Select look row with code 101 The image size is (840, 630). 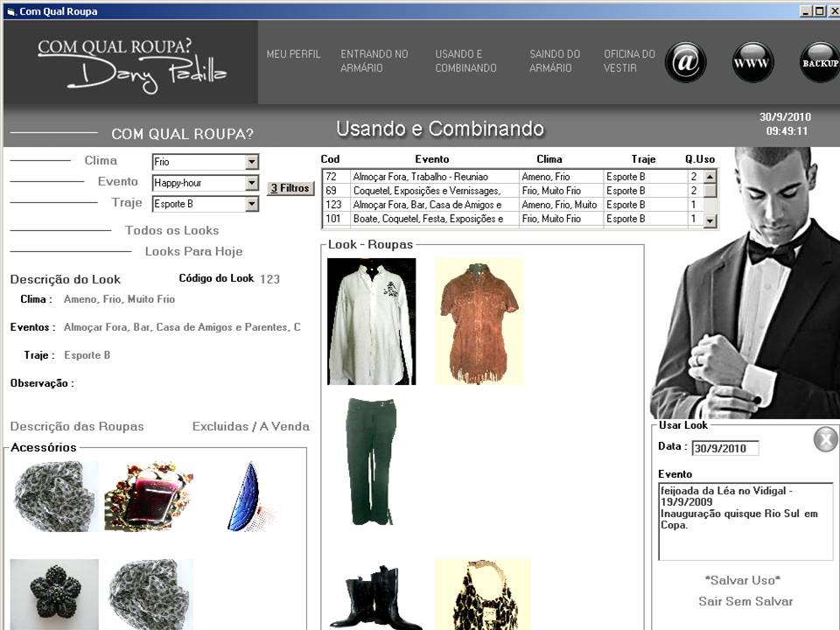(x=513, y=219)
